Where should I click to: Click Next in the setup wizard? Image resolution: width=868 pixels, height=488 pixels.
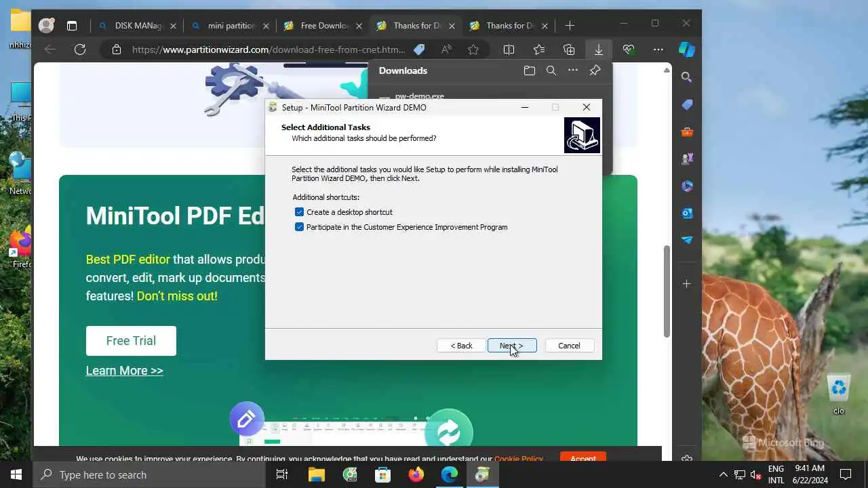(512, 346)
